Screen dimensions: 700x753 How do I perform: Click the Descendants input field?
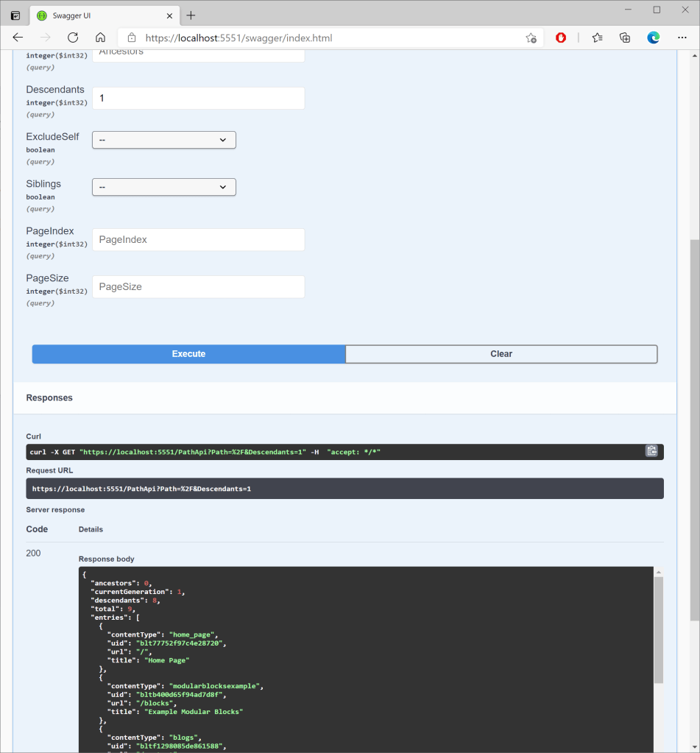click(198, 99)
